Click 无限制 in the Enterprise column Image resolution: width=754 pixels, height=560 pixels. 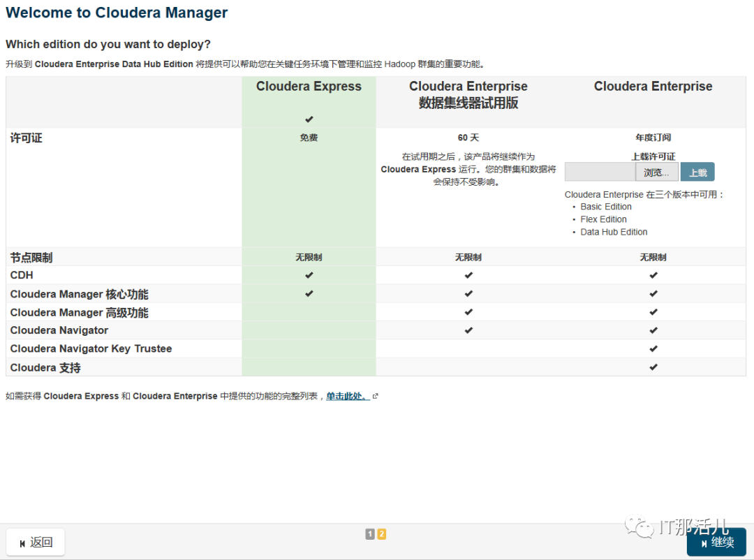tap(653, 258)
